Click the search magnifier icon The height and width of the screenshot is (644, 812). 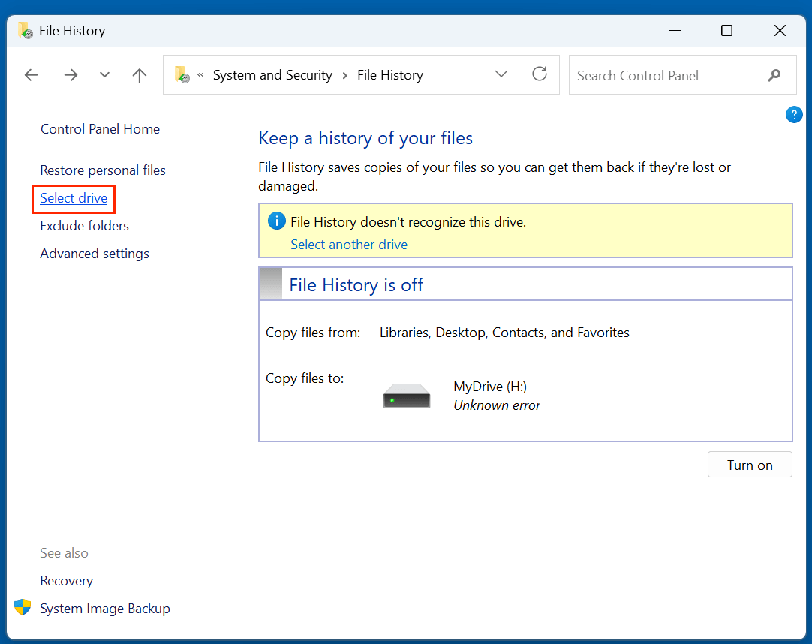point(774,75)
